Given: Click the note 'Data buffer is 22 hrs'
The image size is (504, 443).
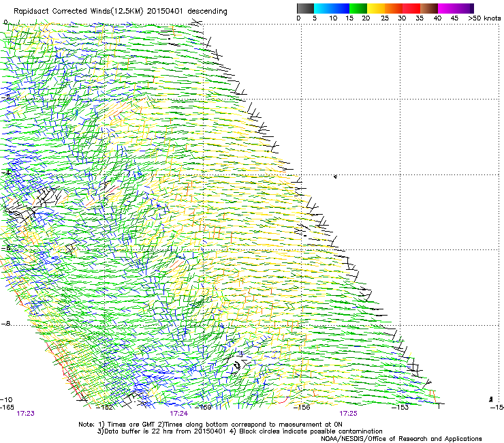Looking at the screenshot, I should tap(139, 431).
